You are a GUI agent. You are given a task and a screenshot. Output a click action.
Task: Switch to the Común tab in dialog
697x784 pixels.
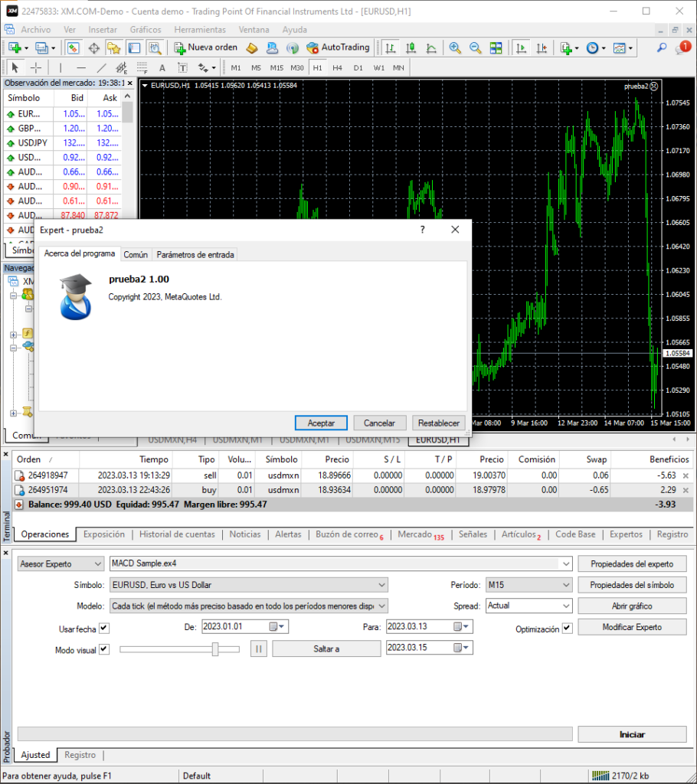(136, 254)
